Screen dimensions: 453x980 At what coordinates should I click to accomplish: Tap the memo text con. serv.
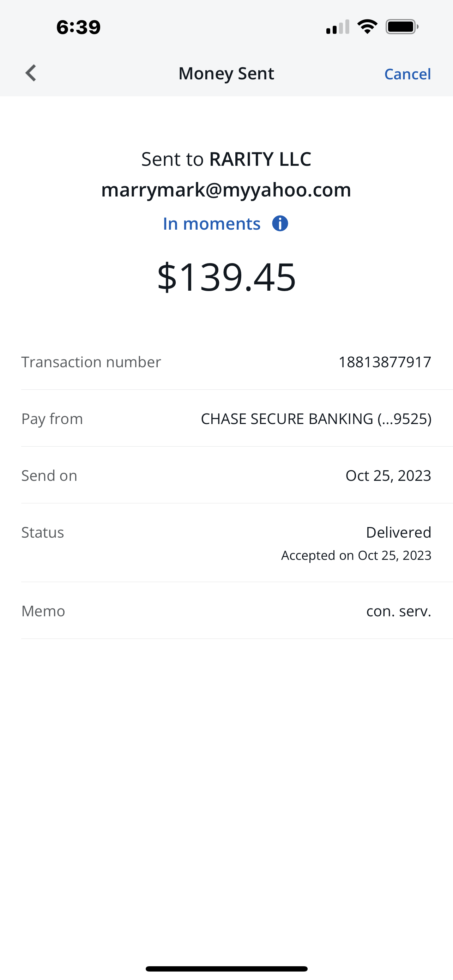(x=398, y=611)
